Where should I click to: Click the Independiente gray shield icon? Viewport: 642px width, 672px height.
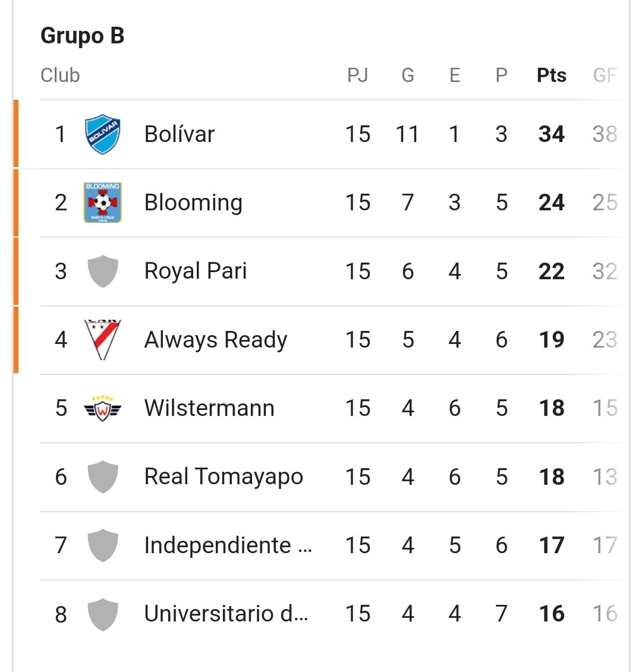click(102, 545)
